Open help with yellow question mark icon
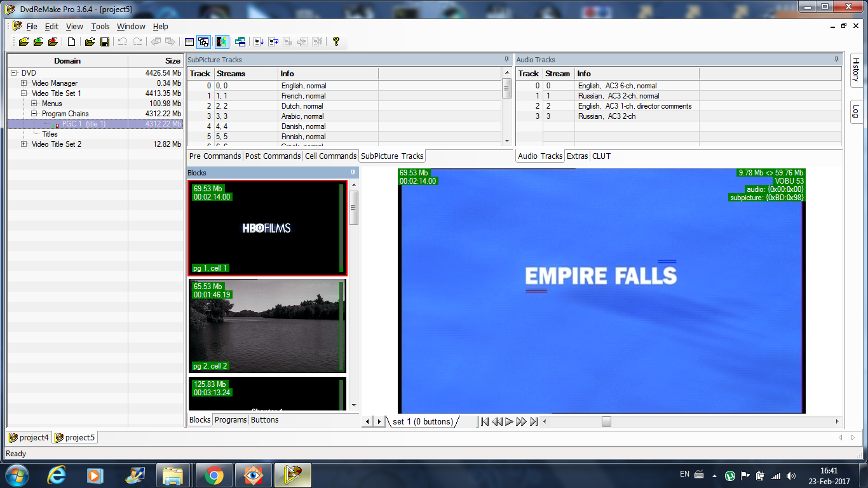 coord(336,42)
